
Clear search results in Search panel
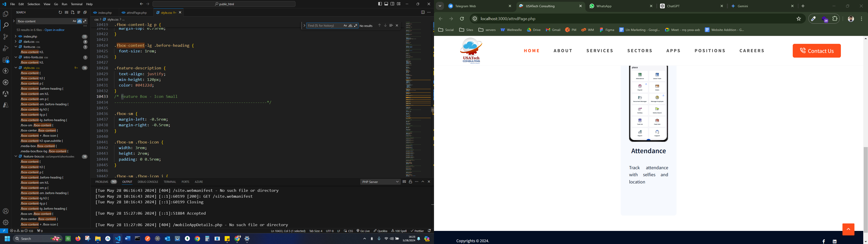coord(66,12)
